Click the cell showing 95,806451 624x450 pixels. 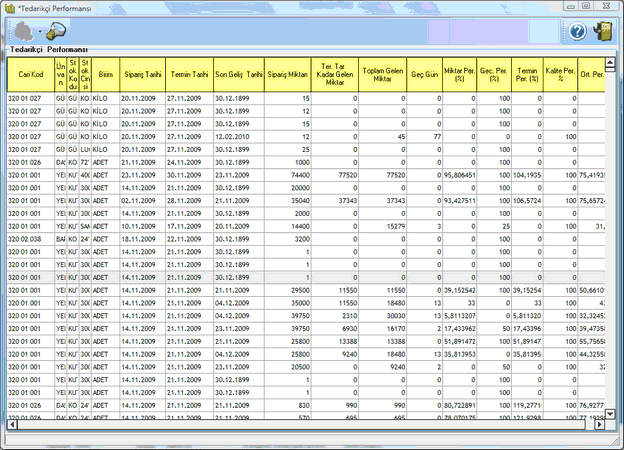(x=459, y=175)
